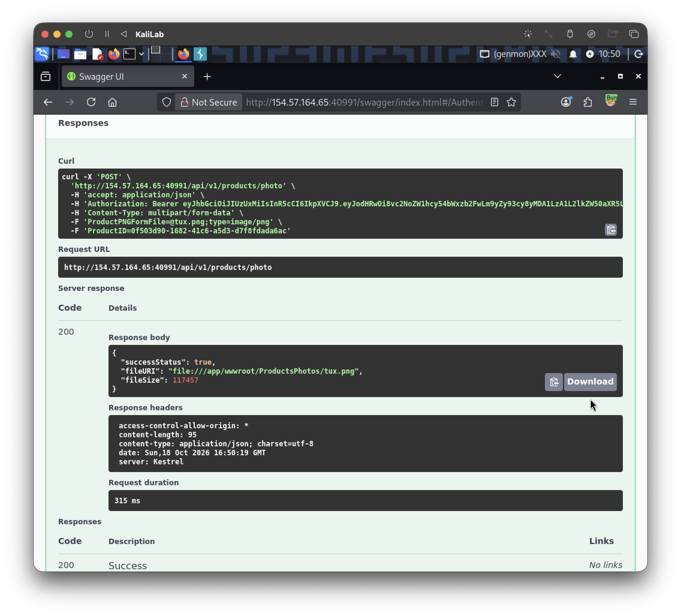Viewport: 681px width, 616px height.
Task: Launch Firefox from the panel launcher
Action: tap(114, 54)
